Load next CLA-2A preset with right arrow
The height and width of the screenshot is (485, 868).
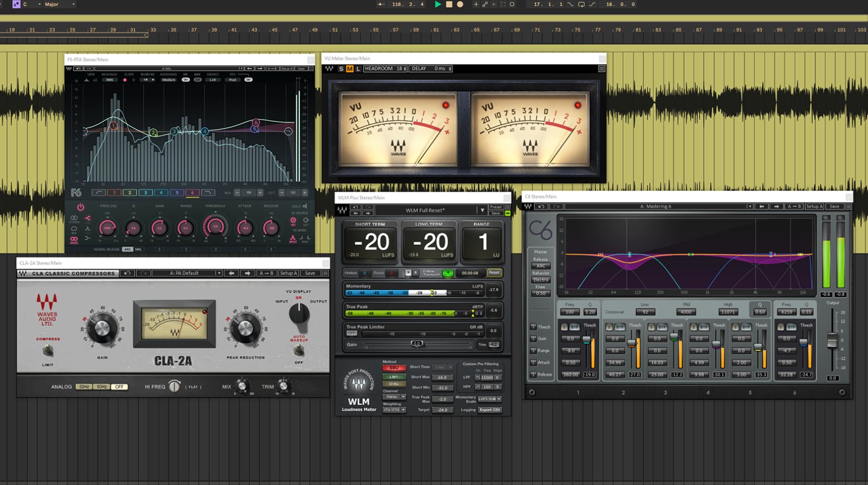point(248,273)
